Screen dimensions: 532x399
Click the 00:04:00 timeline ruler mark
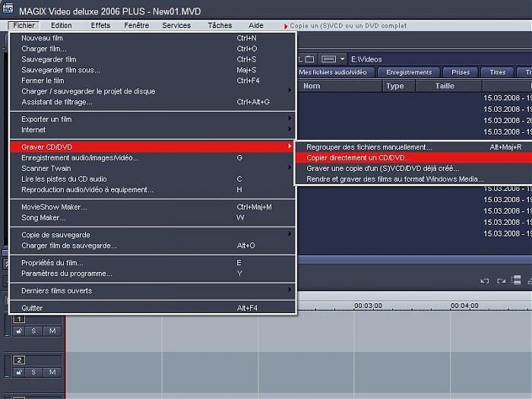[464, 306]
